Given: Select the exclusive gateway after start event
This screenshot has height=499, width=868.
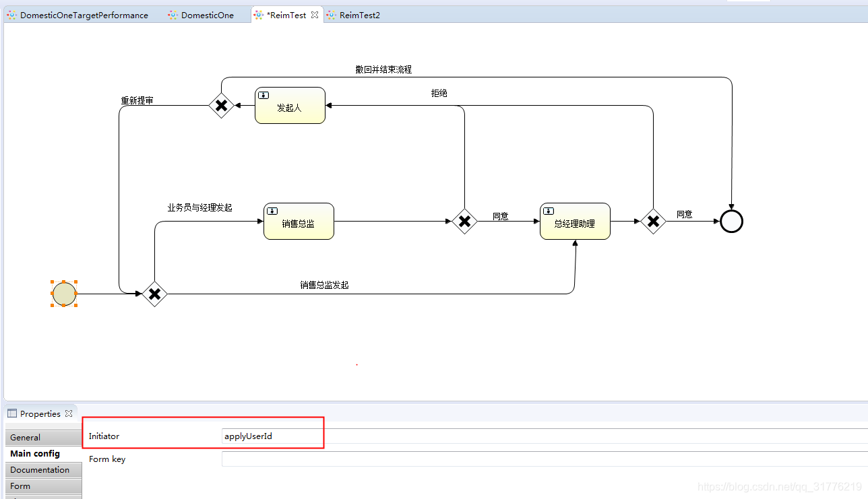Looking at the screenshot, I should (x=155, y=294).
